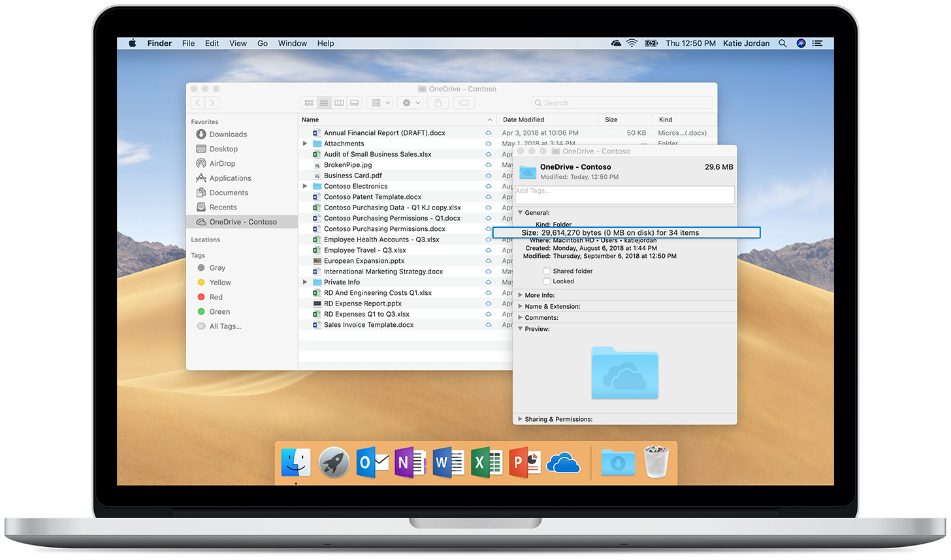This screenshot has height=560, width=951.
Task: Click the OneDrive cloud icon in the Dock
Action: point(563,462)
